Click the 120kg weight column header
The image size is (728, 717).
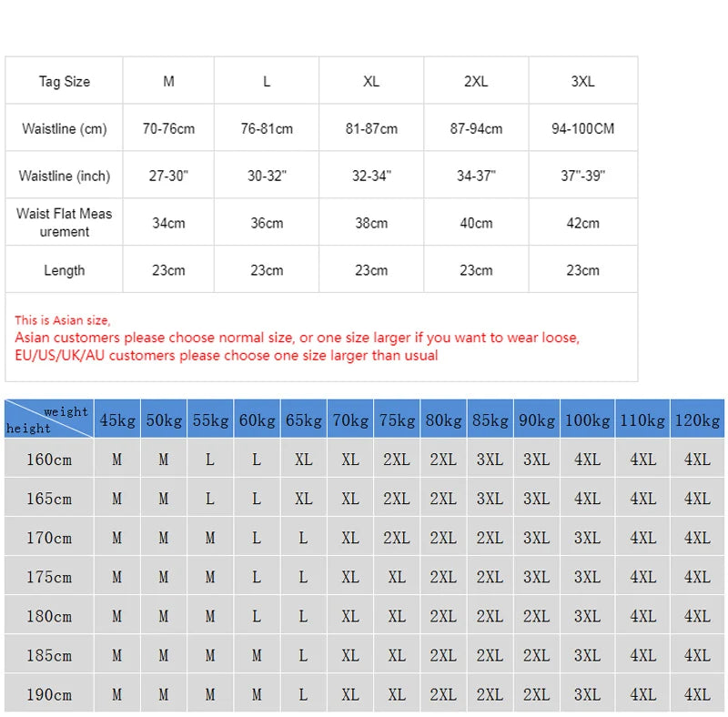697,419
